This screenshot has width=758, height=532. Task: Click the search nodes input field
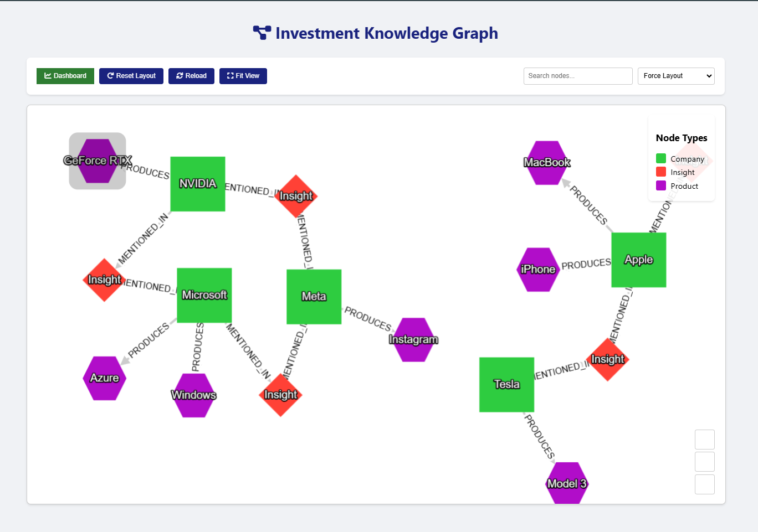tap(578, 76)
